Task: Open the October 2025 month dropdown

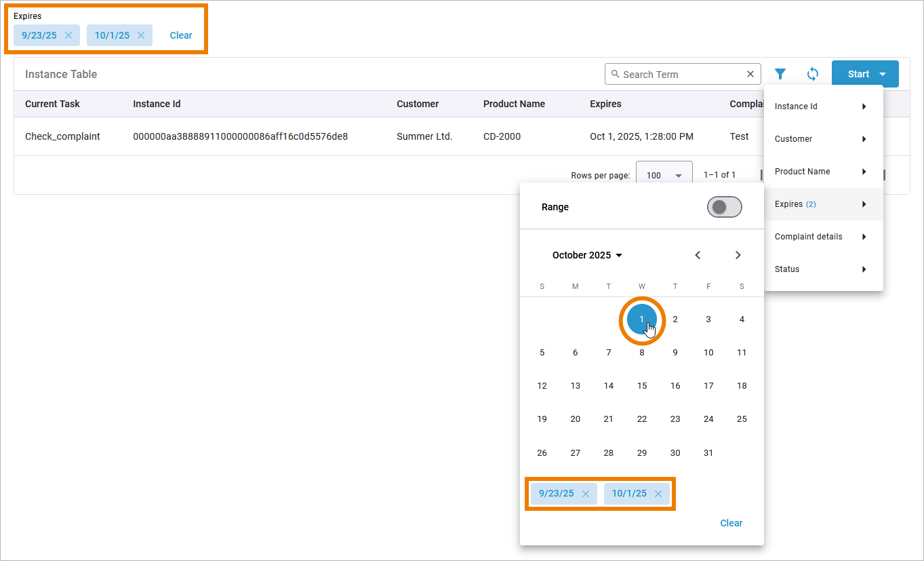Action: (587, 255)
